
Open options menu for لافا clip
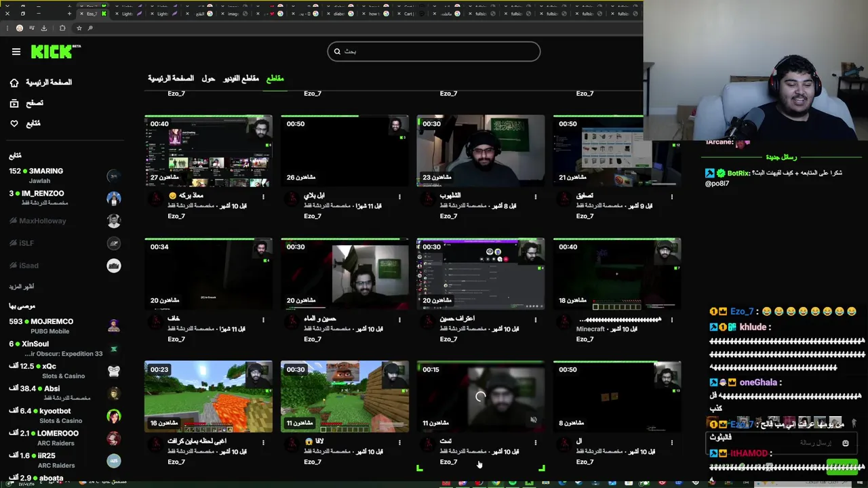coord(399,443)
